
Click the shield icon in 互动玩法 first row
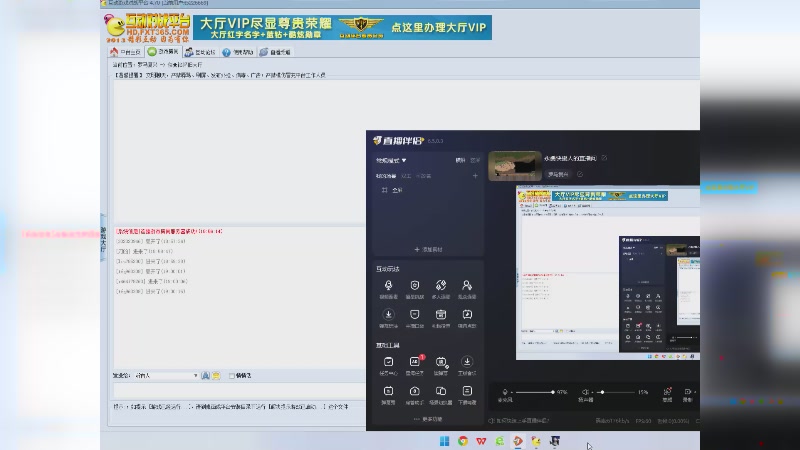click(x=414, y=285)
